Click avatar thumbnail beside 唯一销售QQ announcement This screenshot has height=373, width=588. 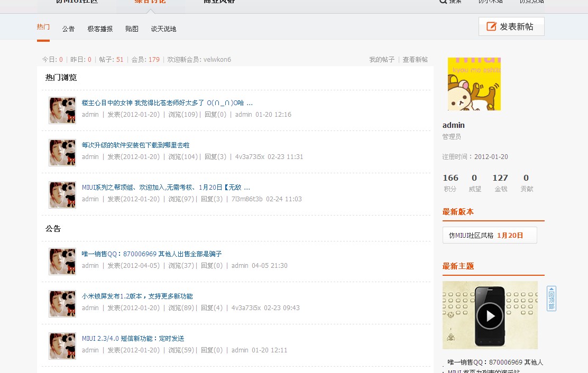click(62, 262)
